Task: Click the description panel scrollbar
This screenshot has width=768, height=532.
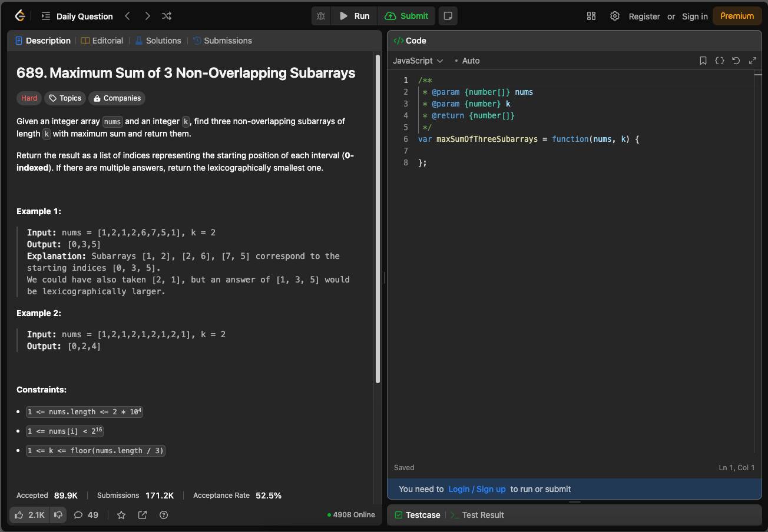Action: [378, 219]
